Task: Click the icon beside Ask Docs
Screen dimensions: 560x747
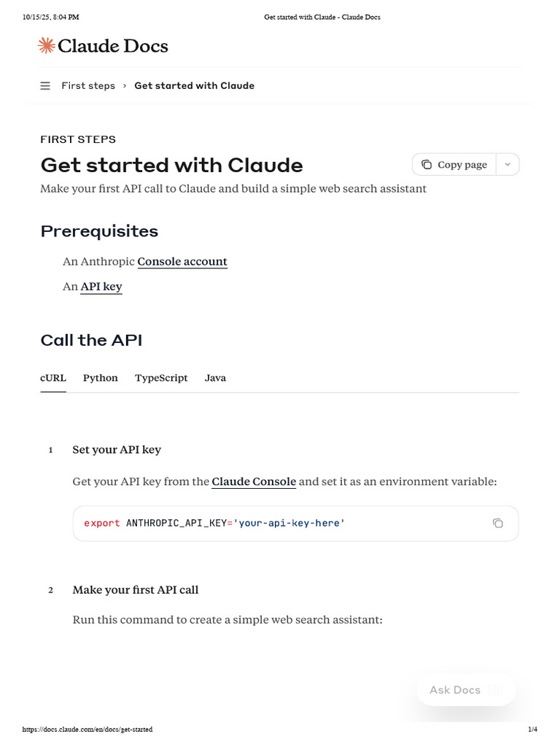Action: pyautogui.click(x=496, y=690)
